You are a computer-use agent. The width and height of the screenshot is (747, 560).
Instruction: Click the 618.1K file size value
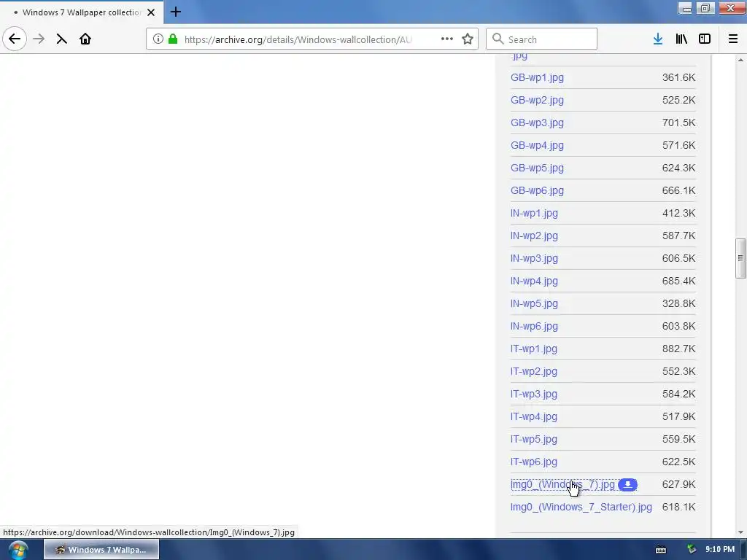coord(678,507)
